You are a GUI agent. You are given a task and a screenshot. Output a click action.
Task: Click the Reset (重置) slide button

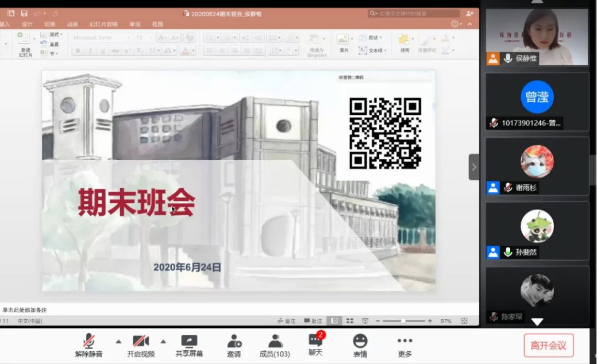[50, 44]
